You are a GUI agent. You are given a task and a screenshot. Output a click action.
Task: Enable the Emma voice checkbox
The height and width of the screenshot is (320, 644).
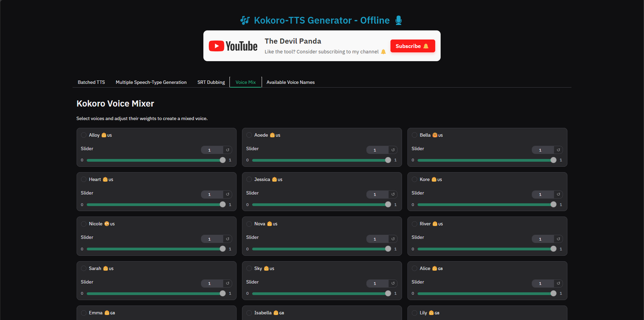[x=84, y=313]
